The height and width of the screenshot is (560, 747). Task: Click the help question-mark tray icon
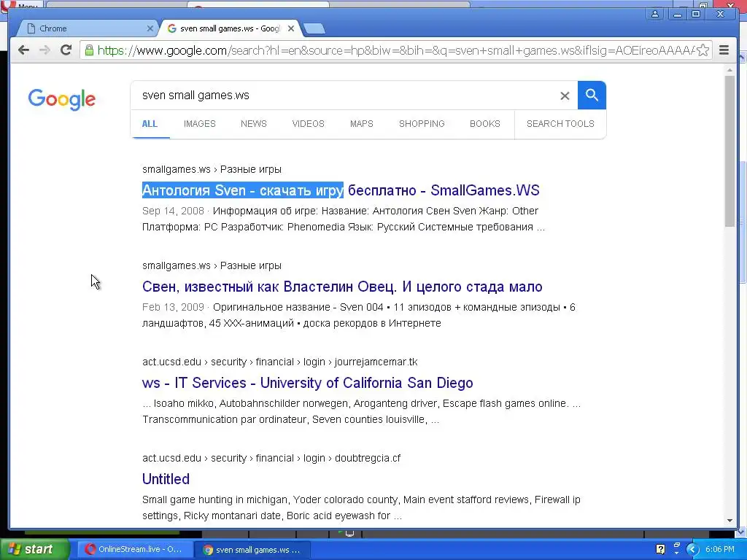click(x=660, y=550)
